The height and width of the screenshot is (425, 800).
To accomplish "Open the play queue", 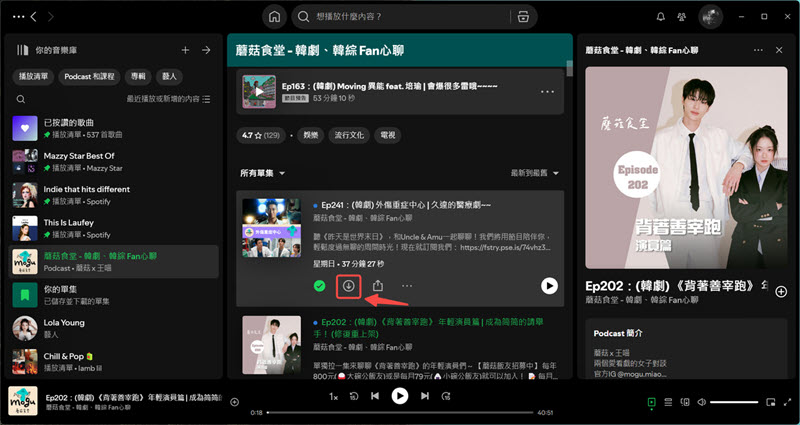I will [x=668, y=402].
